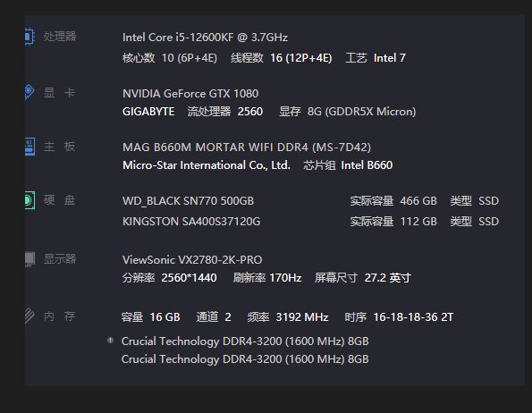532x413 pixels.
Task: Select the 显示器 category label
Action: click(x=60, y=259)
